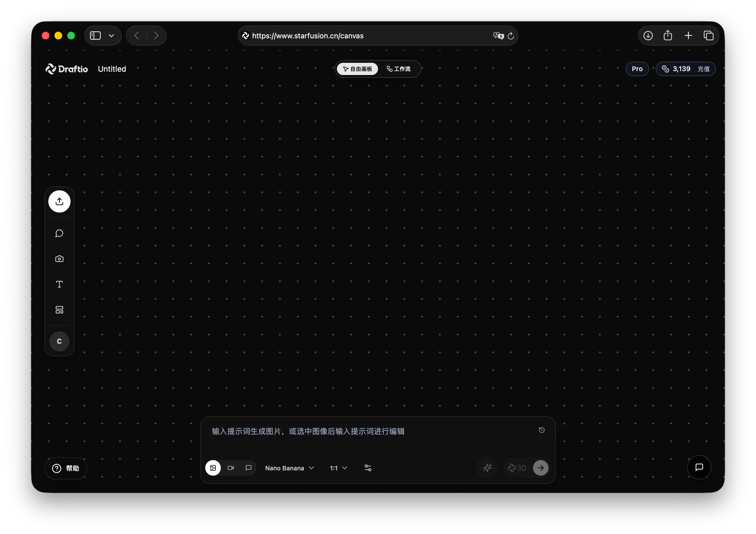The height and width of the screenshot is (534, 756).
Task: Open browser downloads
Action: (648, 36)
